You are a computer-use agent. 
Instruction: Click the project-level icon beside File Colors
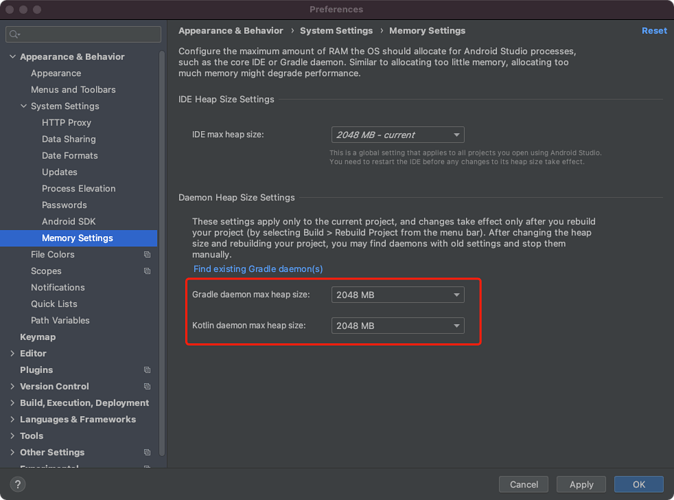pos(147,255)
